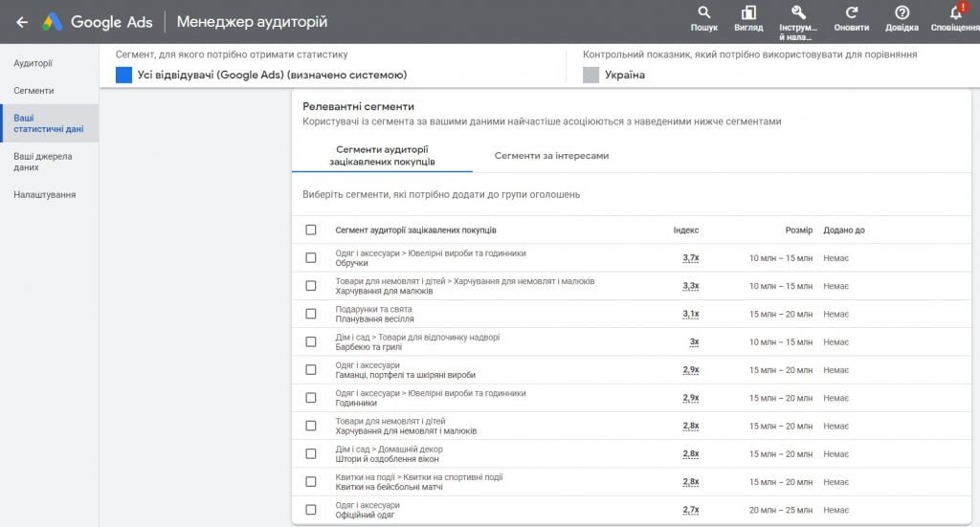The image size is (980, 527).
Task: Click the Google Ads logo
Action: (53, 22)
